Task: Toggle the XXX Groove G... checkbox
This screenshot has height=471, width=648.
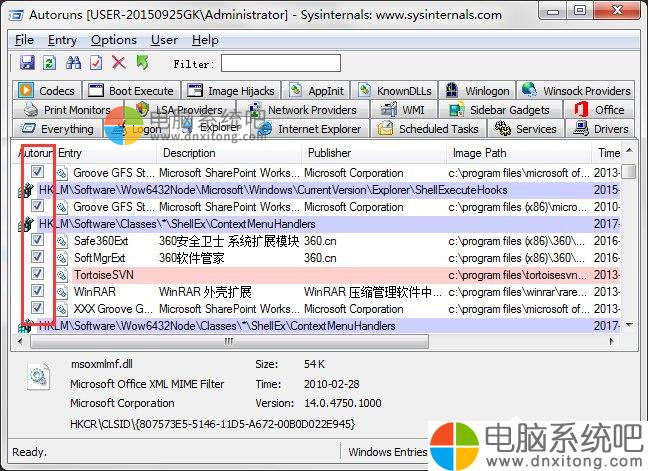Action: (37, 307)
